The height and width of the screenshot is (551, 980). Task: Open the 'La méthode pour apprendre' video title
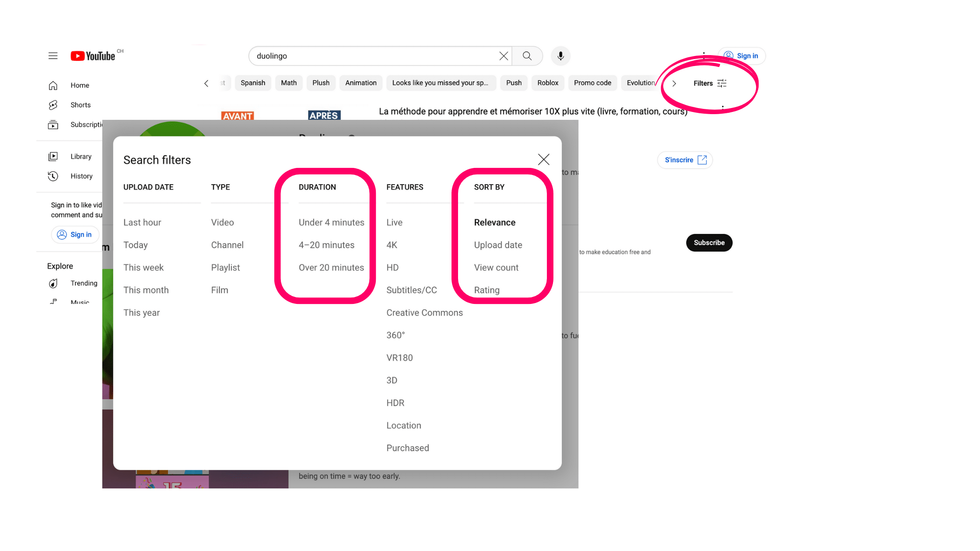click(x=533, y=112)
